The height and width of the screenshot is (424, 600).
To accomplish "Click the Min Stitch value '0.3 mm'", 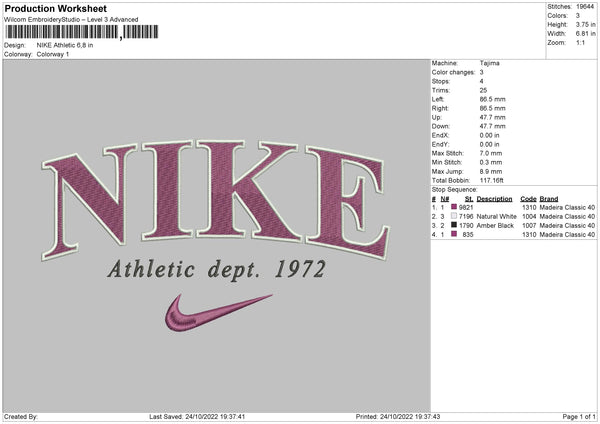I will click(x=491, y=162).
